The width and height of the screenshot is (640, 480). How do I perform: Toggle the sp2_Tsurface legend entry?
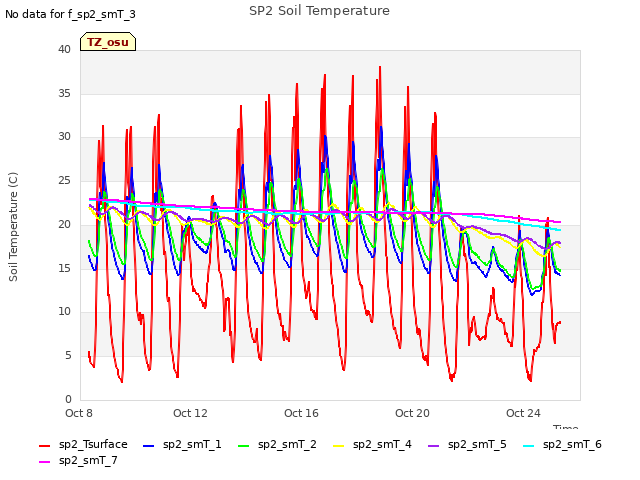point(83,444)
